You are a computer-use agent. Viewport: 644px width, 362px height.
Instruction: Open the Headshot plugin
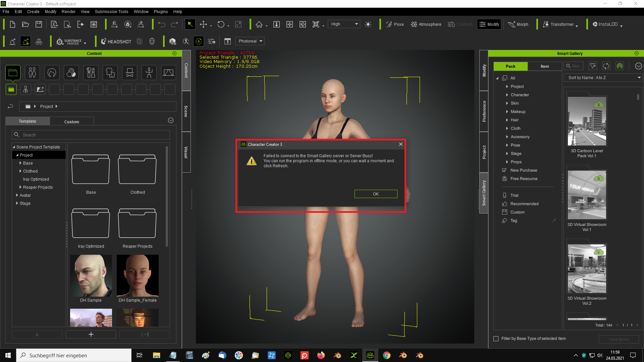(116, 42)
